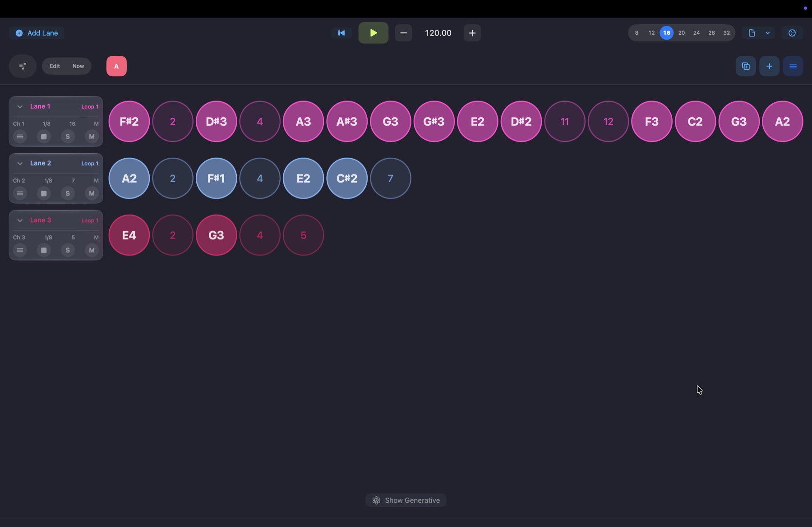Viewport: 812px width, 527px height.
Task: Open Lane 1's lane menu icon
Action: [x=20, y=137]
